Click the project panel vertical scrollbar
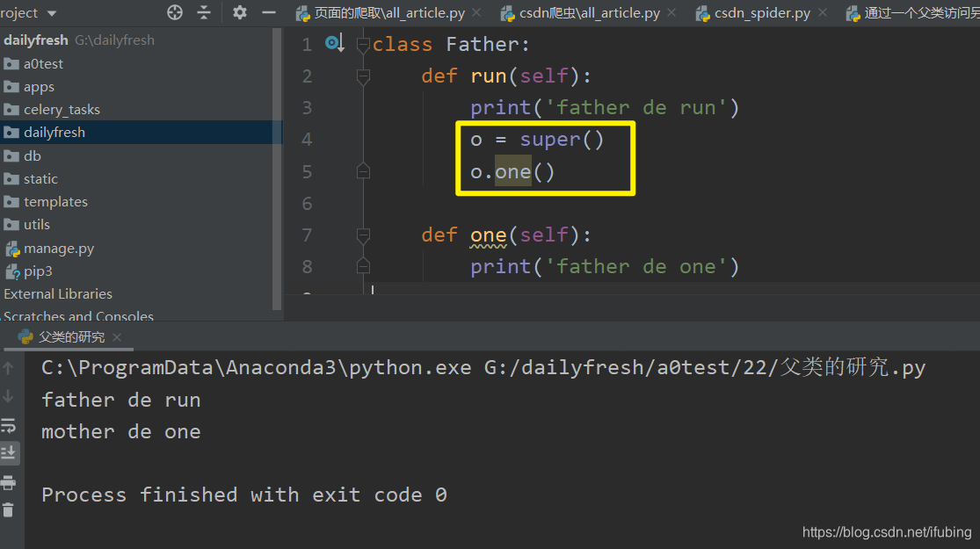This screenshot has height=549, width=980. 278,169
